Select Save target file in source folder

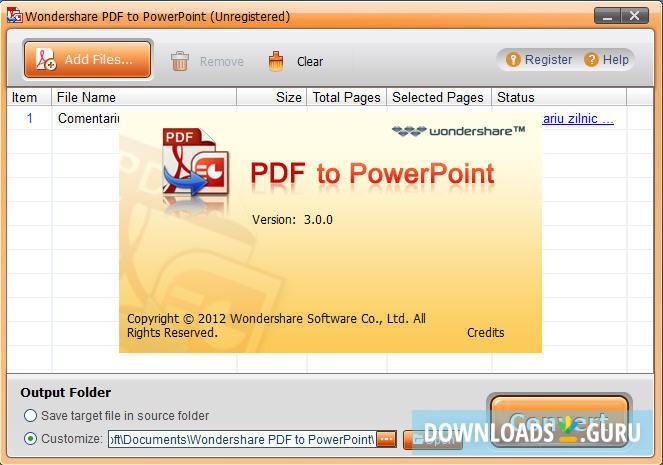(x=30, y=416)
